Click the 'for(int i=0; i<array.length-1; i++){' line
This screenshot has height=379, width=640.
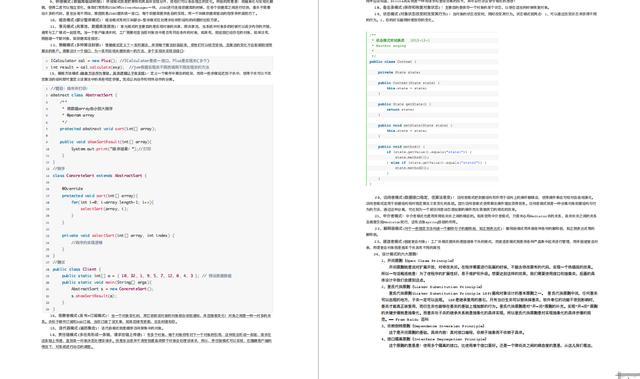pyautogui.click(x=113, y=202)
